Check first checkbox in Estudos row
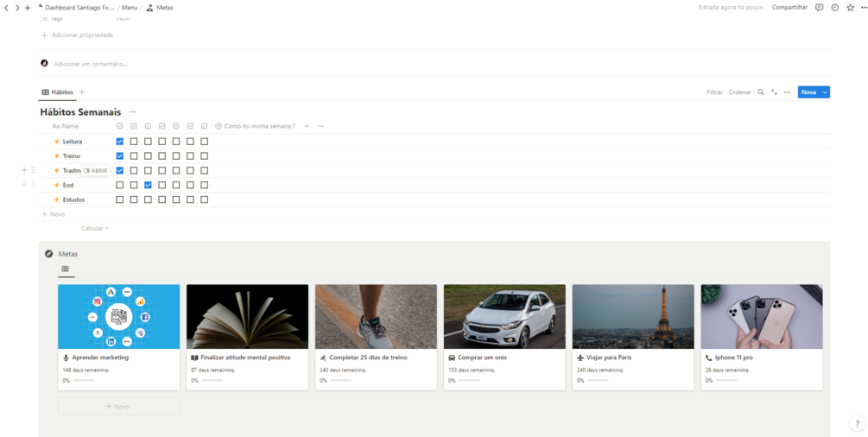The image size is (868, 437). [x=119, y=199]
